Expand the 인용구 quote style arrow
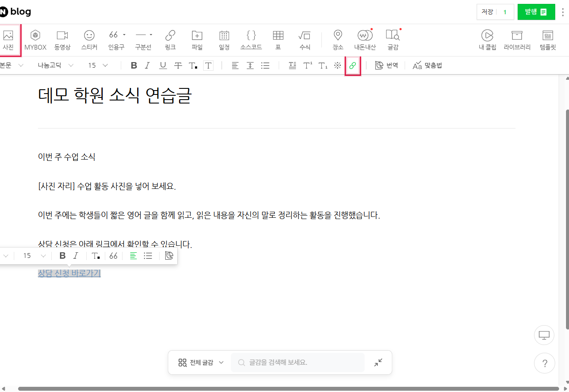569x392 pixels. point(124,34)
